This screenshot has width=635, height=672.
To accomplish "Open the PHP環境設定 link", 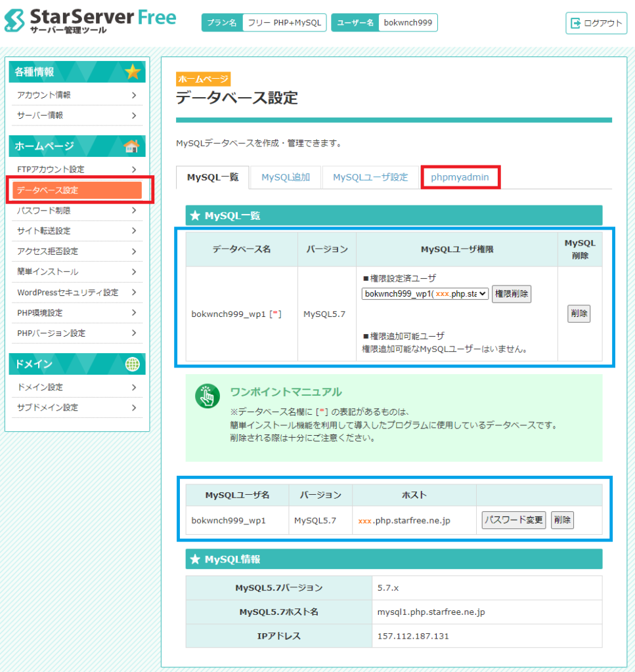I will 40,313.
